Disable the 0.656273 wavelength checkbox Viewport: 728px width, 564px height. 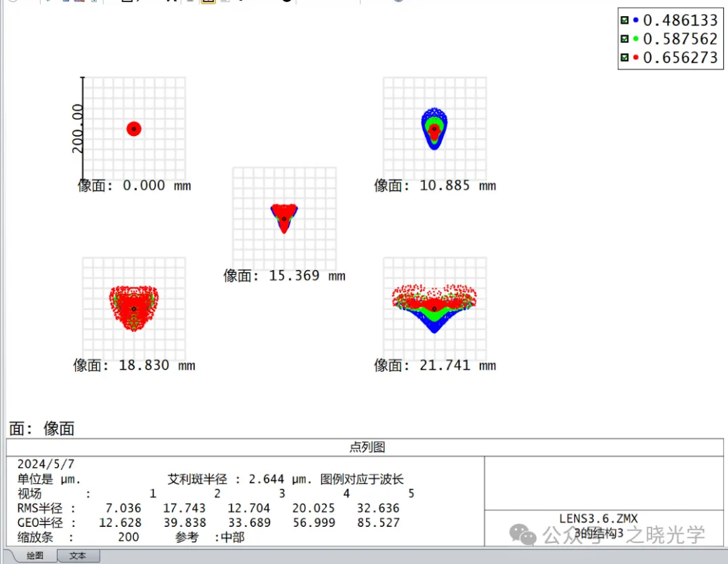(x=625, y=58)
